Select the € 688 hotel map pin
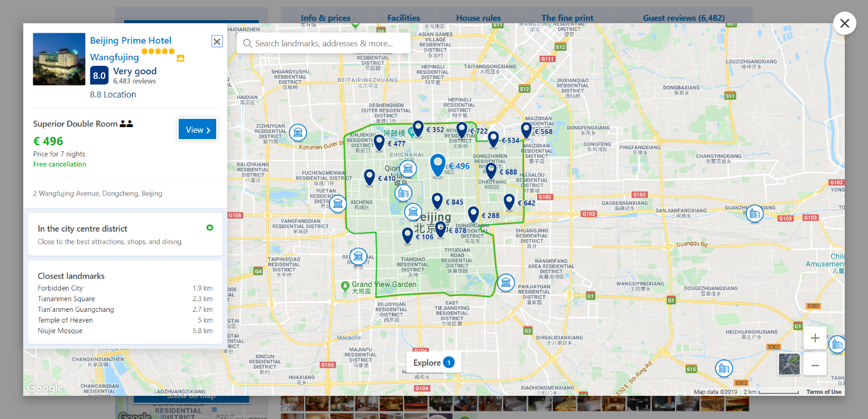The image size is (868, 419). 491,171
